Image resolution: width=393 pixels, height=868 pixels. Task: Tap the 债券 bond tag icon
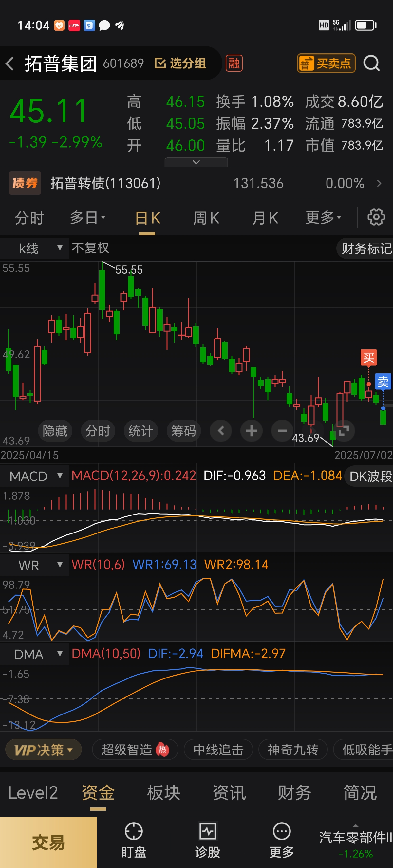(x=25, y=183)
